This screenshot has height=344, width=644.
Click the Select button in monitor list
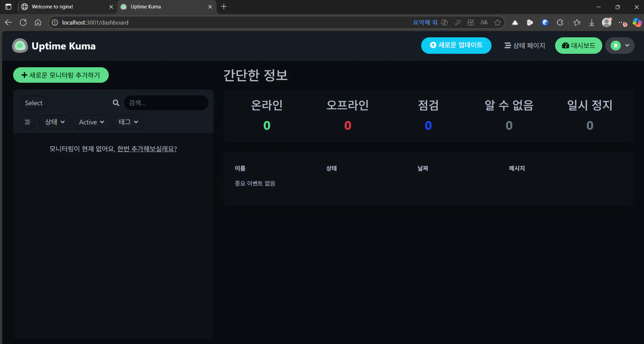click(34, 103)
